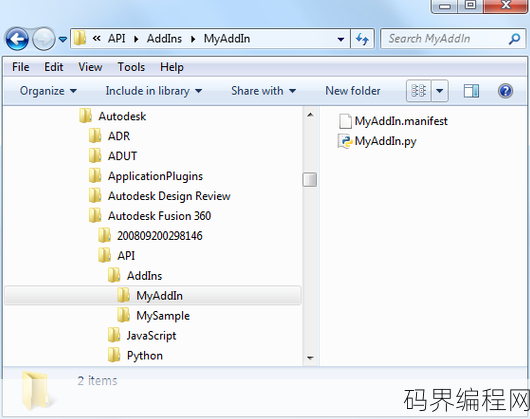Open the Organize dropdown
Image resolution: width=530 pixels, height=419 pixels.
[x=48, y=91]
